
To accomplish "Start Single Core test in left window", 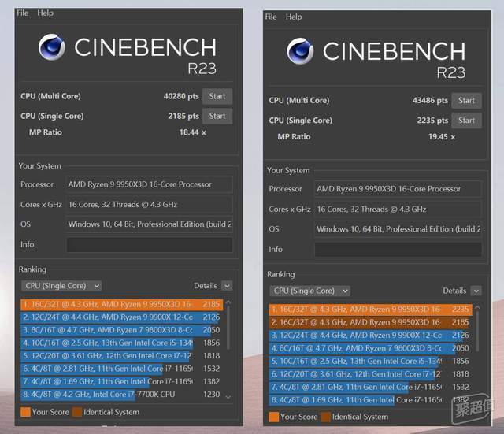I will coord(217,116).
